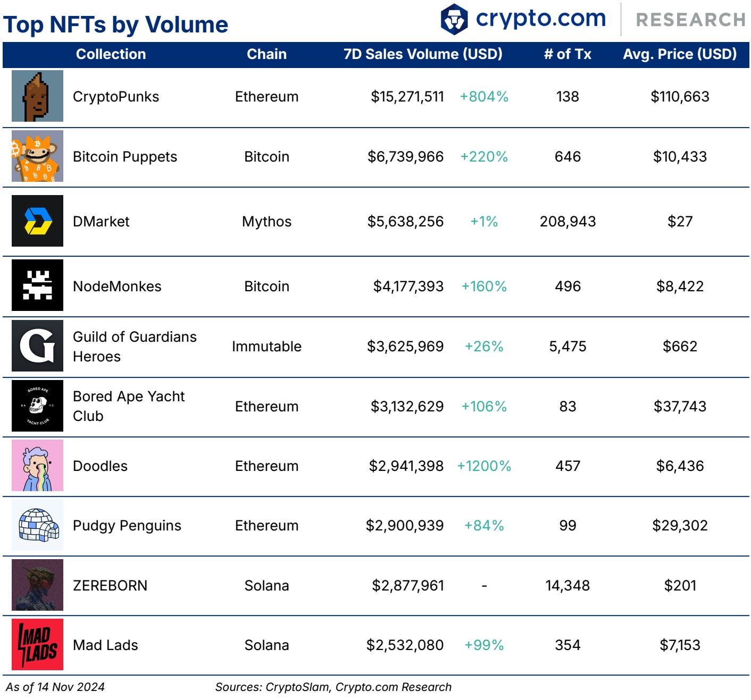This screenshot has width=751, height=700.
Task: Click the $6,739,966 sales volume value
Action: point(406,157)
